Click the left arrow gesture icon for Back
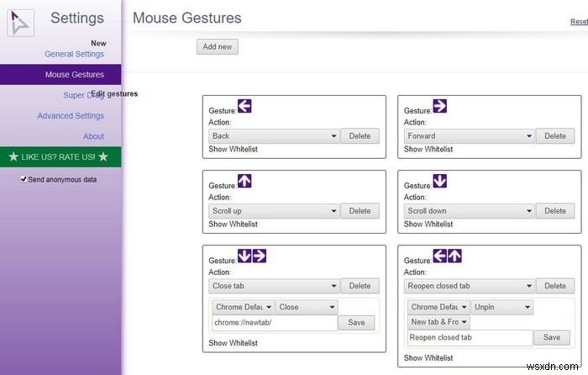This screenshot has width=588, height=375. pos(244,106)
